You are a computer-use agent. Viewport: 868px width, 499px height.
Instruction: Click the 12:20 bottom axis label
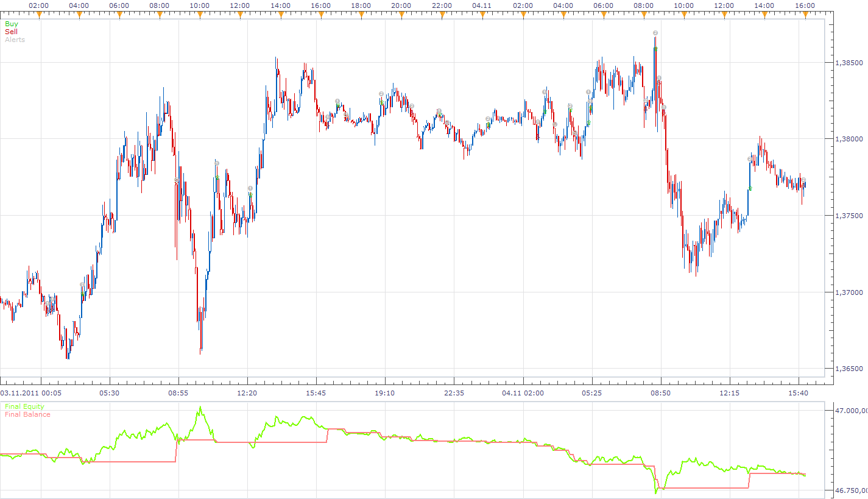[x=247, y=393]
